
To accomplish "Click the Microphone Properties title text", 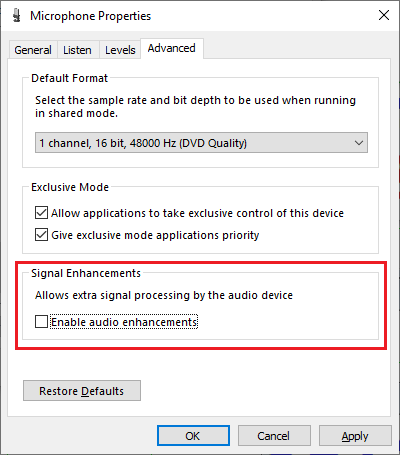I will tap(90, 16).
